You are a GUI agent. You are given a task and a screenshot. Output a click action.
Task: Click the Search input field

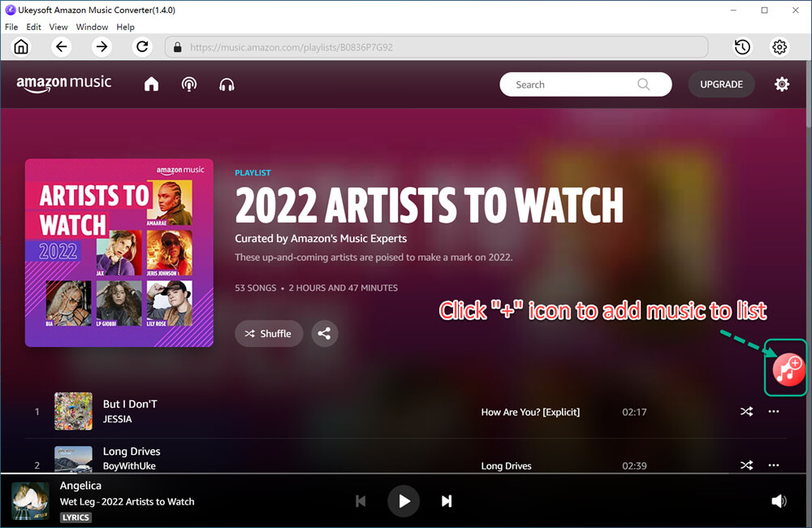[585, 84]
